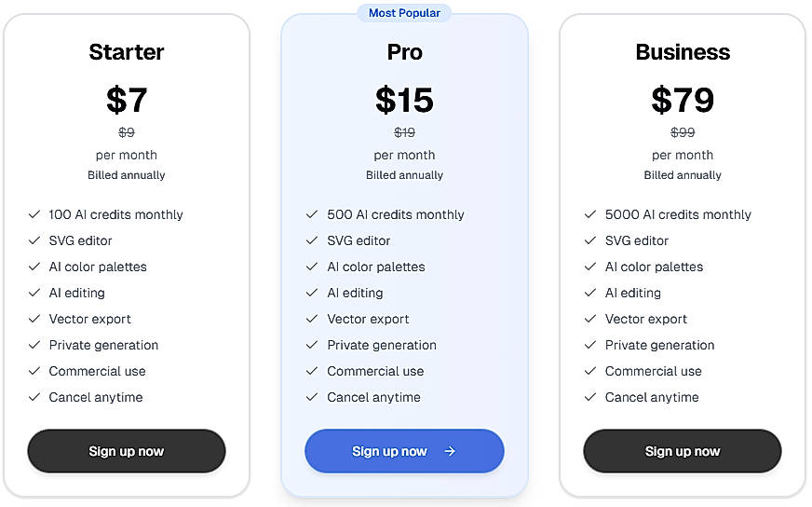This screenshot has width=812, height=507.
Task: Click the crossed-out $99 original price
Action: (x=683, y=132)
